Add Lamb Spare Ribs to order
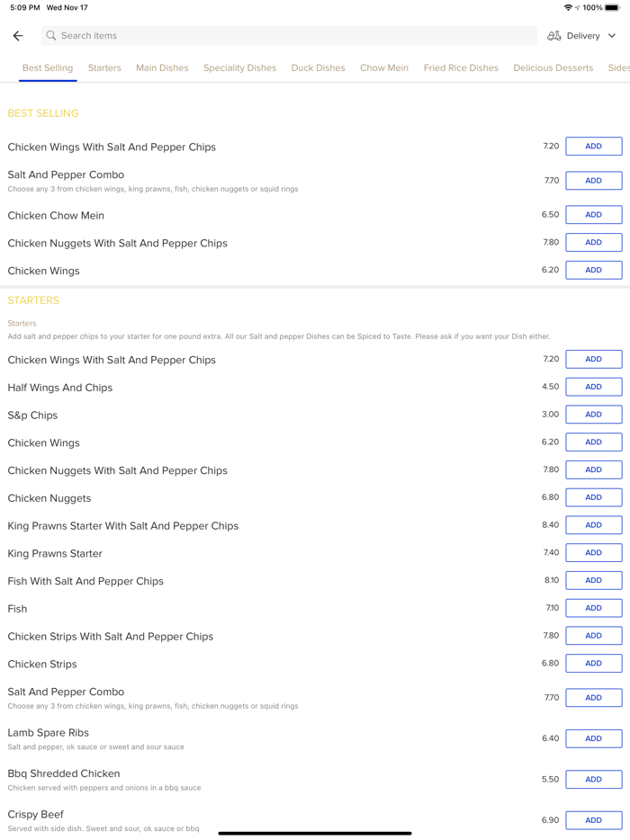The height and width of the screenshot is (840, 630). click(593, 738)
